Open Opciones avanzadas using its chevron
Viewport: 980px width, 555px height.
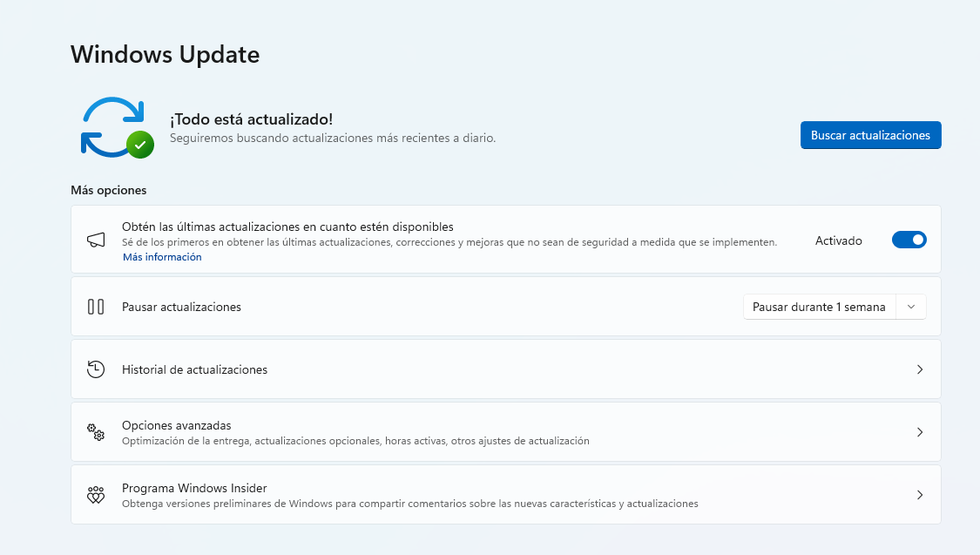tap(920, 432)
